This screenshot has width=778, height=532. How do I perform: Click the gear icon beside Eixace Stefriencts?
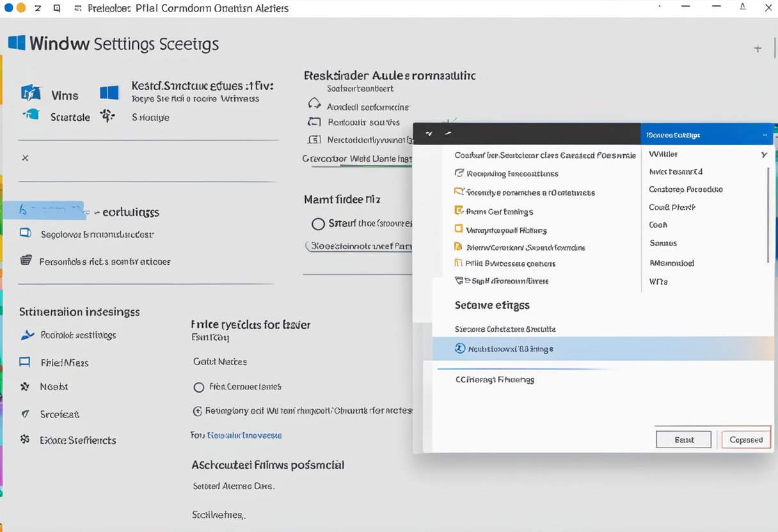(26, 440)
